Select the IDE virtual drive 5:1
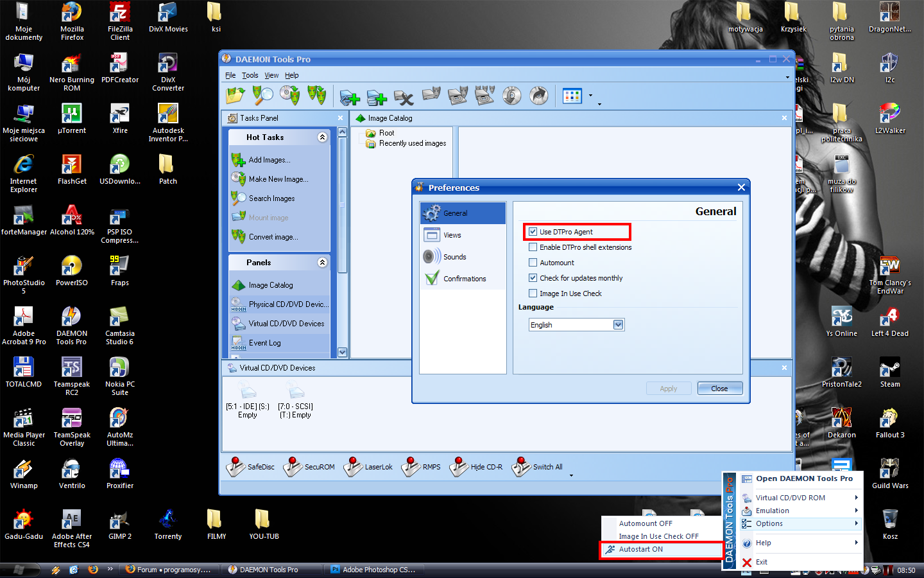 pyautogui.click(x=248, y=401)
